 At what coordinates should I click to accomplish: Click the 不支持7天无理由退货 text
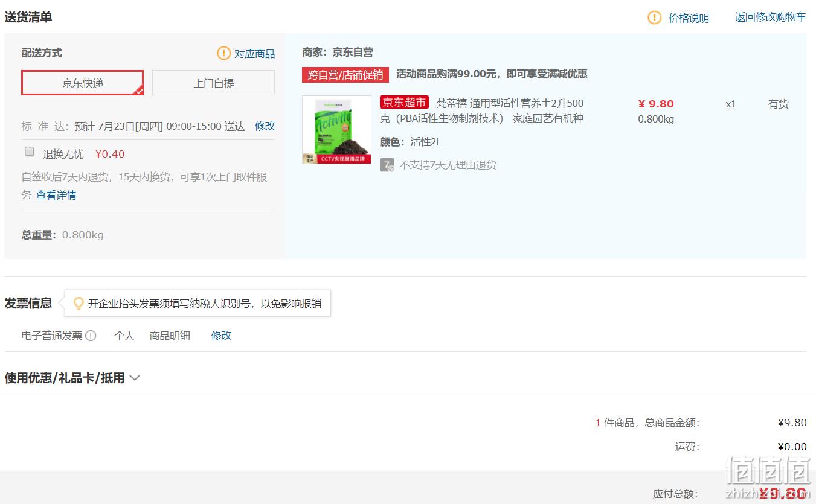[448, 165]
